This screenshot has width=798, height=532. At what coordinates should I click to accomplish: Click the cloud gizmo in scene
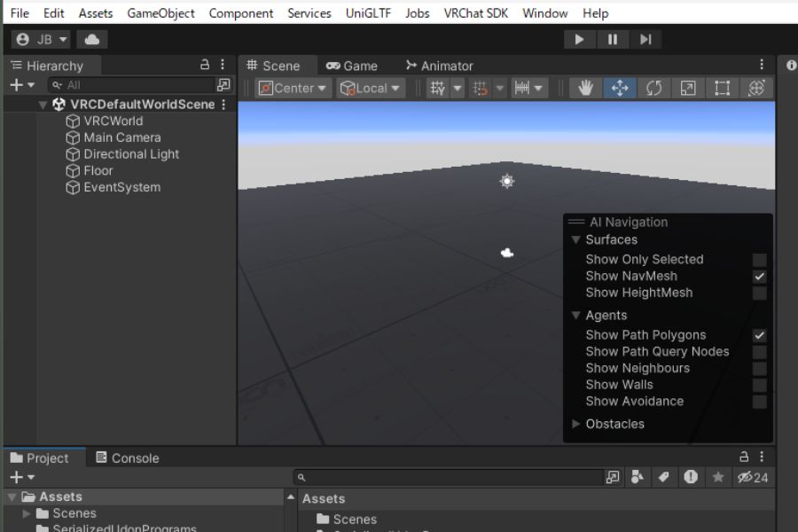(507, 253)
